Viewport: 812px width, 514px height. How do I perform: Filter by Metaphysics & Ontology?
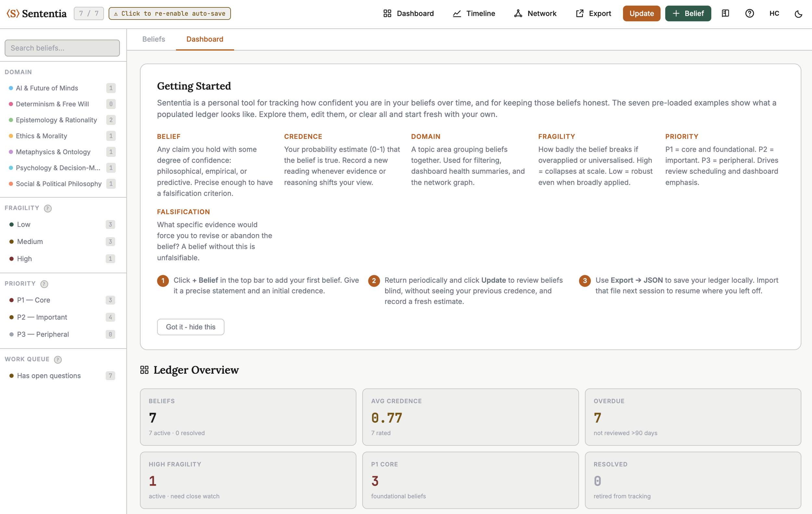point(62,152)
